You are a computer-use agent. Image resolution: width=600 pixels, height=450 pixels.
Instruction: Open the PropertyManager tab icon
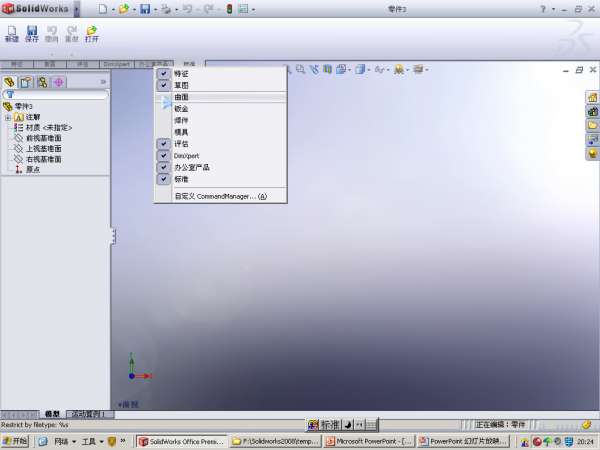27,82
